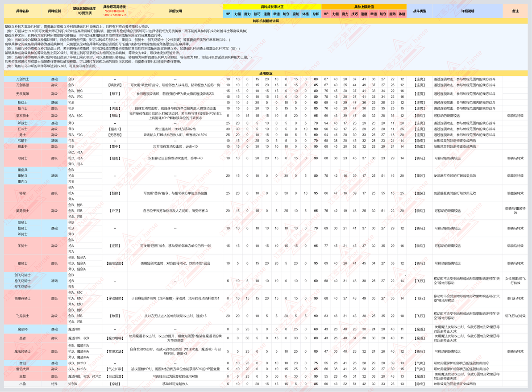The image size is (532, 392).
Task: Select the 无畏英雄 class name cell
Action: click(x=22, y=94)
